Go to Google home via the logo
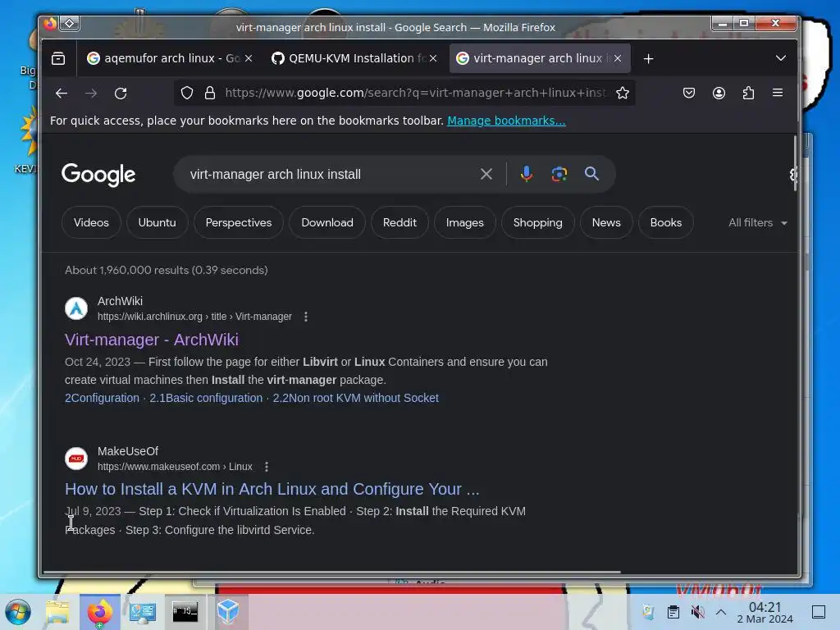 pos(98,175)
